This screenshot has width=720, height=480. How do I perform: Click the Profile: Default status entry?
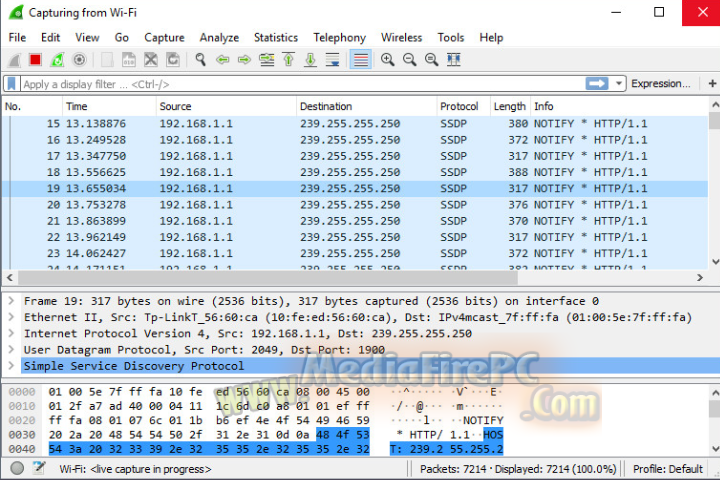[x=668, y=469]
